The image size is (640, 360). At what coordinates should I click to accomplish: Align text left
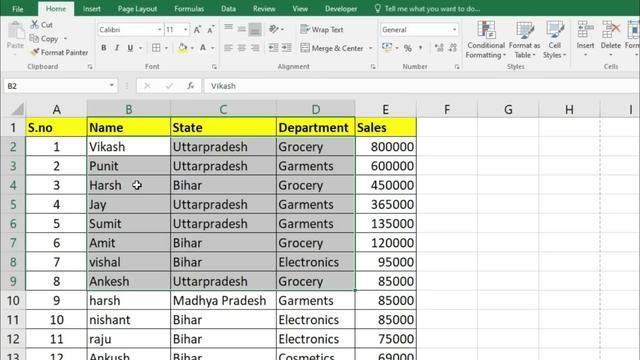pos(229,48)
